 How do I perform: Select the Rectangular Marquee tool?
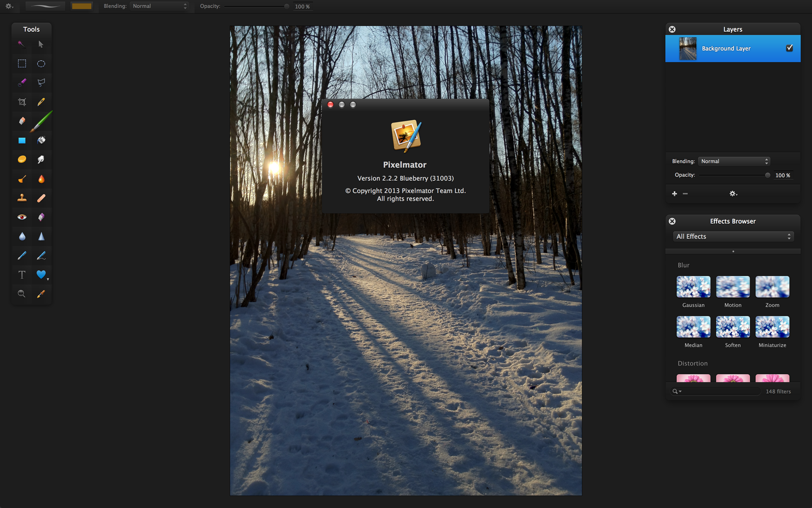click(x=22, y=64)
